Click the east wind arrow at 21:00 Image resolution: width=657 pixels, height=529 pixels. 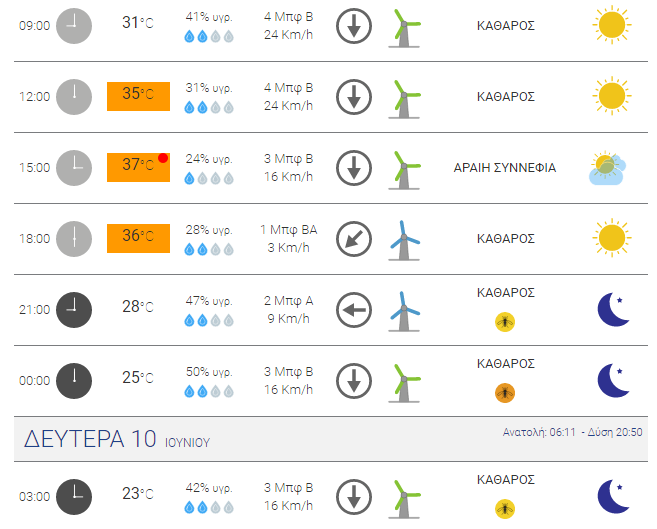coord(354,310)
